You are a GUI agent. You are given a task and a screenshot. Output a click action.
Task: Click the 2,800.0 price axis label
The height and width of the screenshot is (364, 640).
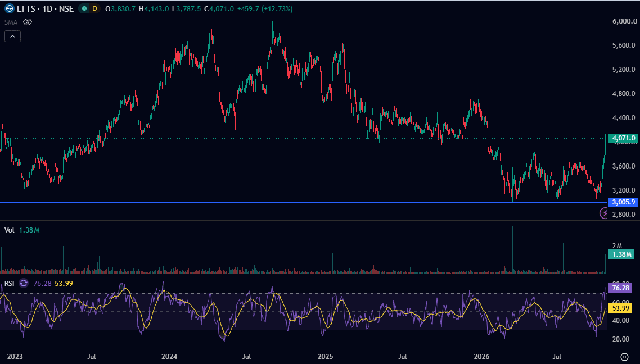[x=624, y=215]
